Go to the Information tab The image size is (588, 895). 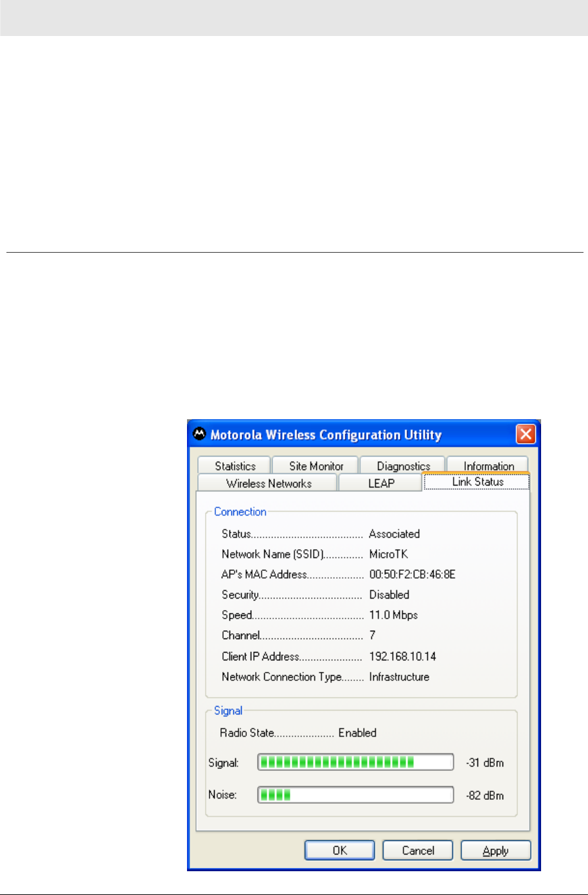click(x=488, y=466)
